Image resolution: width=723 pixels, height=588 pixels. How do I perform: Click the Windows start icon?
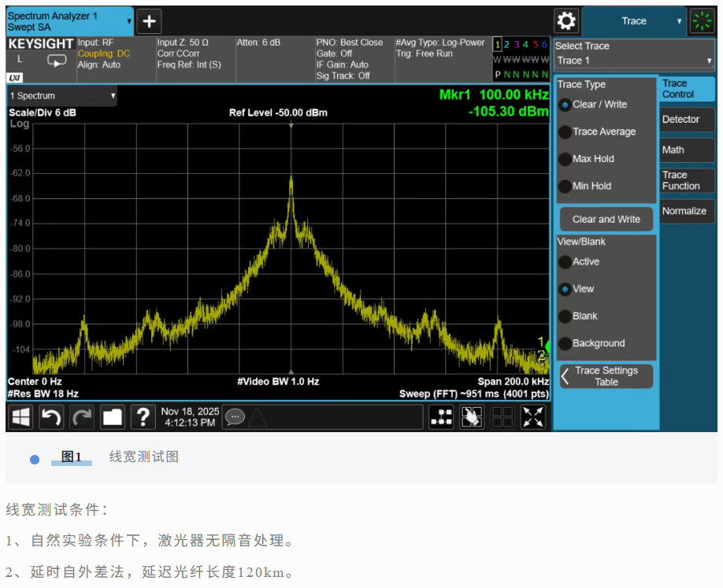tap(20, 417)
